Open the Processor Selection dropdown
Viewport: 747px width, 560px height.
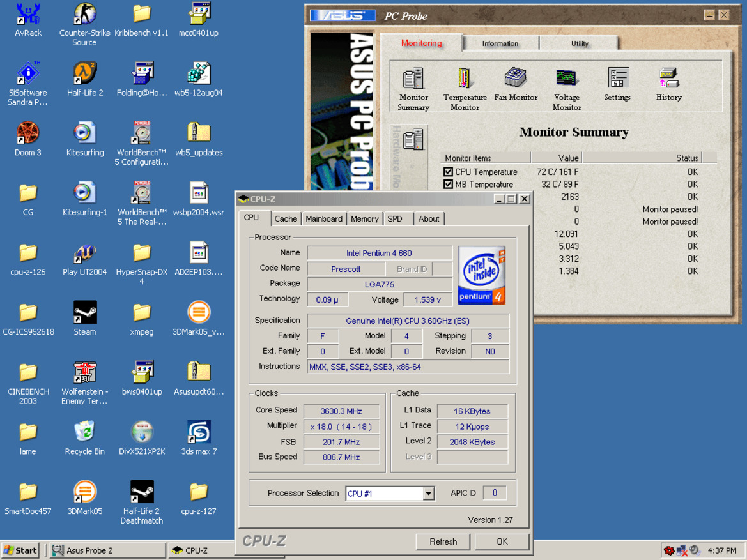[x=428, y=494]
